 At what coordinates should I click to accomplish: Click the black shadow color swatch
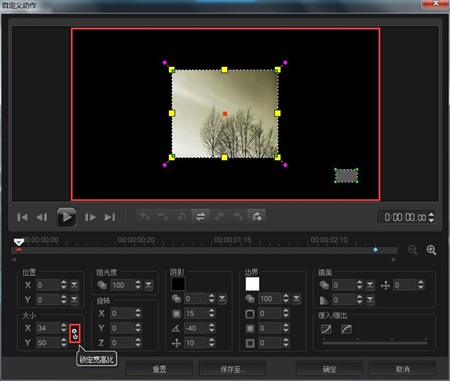coord(178,284)
